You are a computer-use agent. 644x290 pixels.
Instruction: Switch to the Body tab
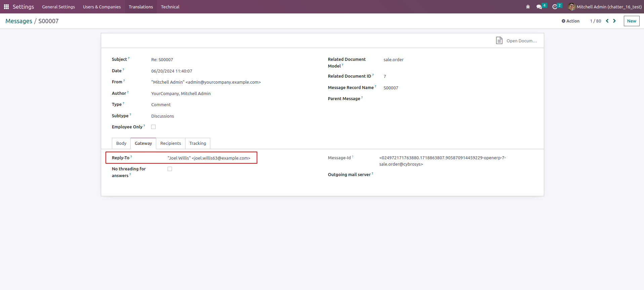(x=121, y=143)
